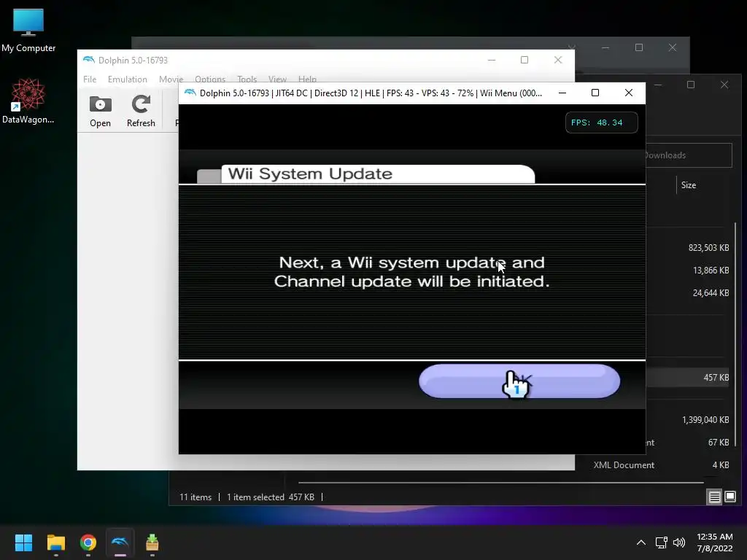Open the Options menu

click(x=210, y=79)
